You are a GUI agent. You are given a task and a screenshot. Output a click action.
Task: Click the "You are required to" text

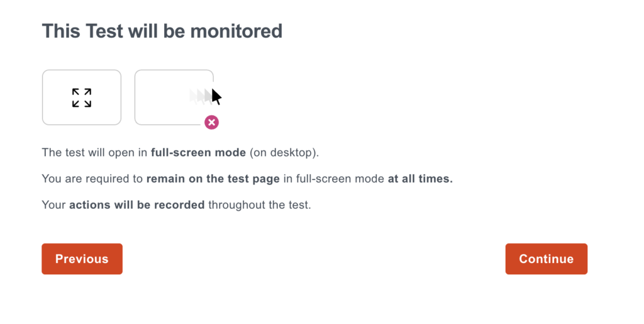tap(92, 179)
